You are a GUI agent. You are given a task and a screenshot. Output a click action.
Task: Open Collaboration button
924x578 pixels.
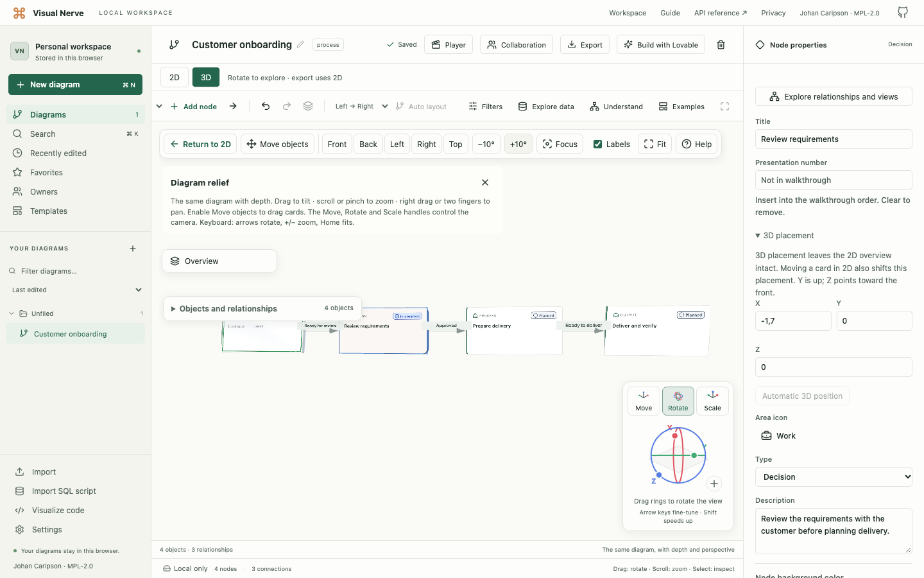(517, 45)
